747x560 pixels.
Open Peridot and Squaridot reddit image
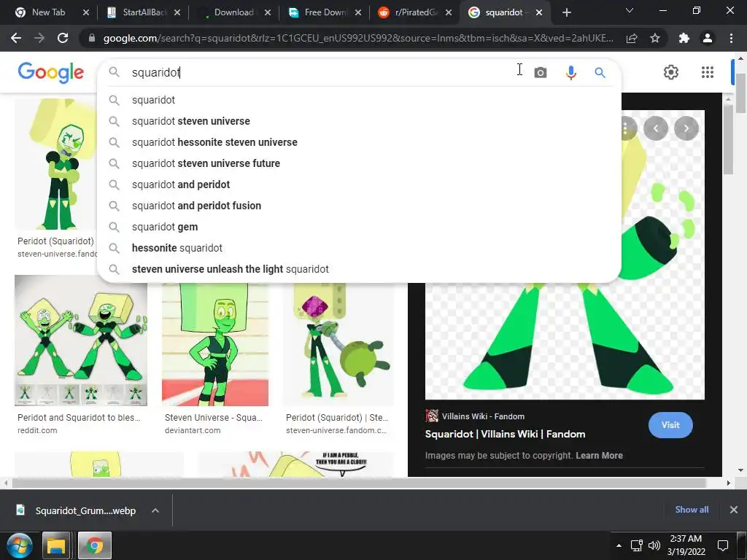click(81, 341)
